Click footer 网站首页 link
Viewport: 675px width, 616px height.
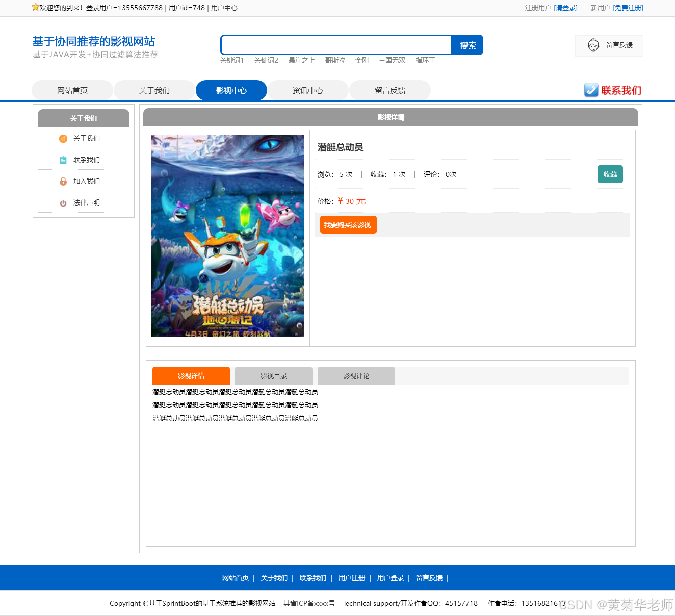click(236, 578)
